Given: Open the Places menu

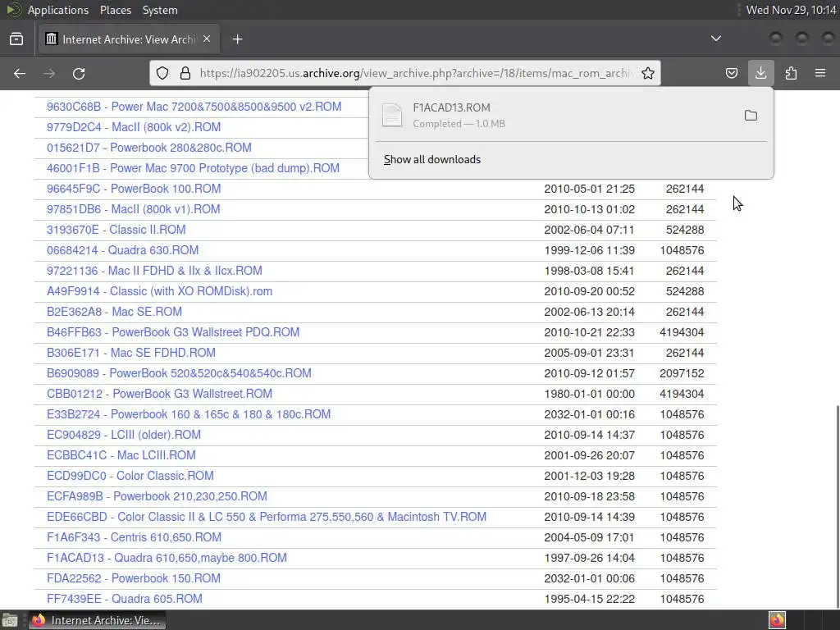Looking at the screenshot, I should (115, 10).
